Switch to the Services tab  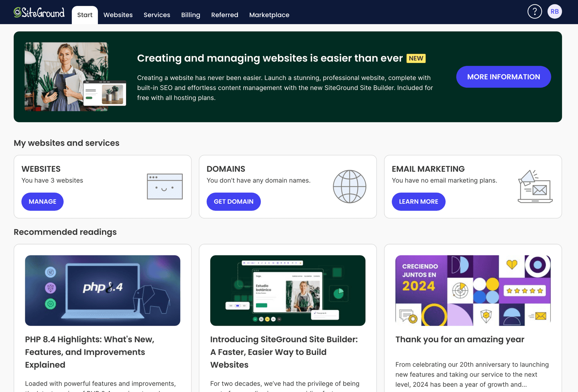click(x=157, y=15)
